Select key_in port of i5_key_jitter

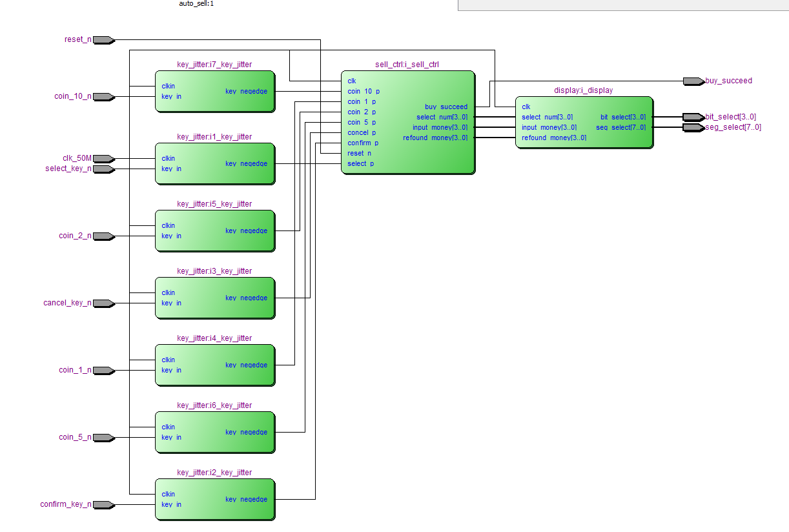pos(172,236)
